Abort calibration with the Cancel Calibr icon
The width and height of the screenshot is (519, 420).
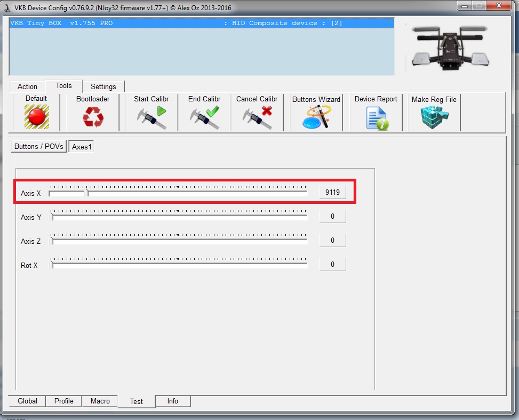point(257,117)
